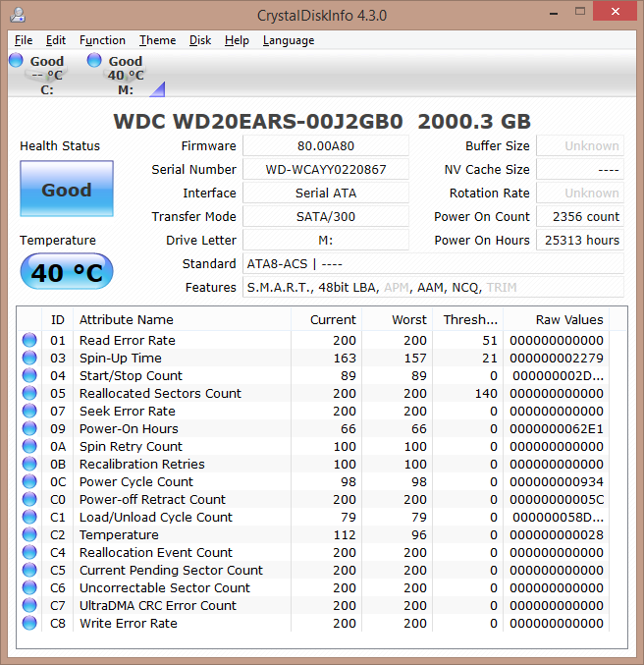Click the Serial Number field WD-WCAYY0220867

(x=326, y=170)
